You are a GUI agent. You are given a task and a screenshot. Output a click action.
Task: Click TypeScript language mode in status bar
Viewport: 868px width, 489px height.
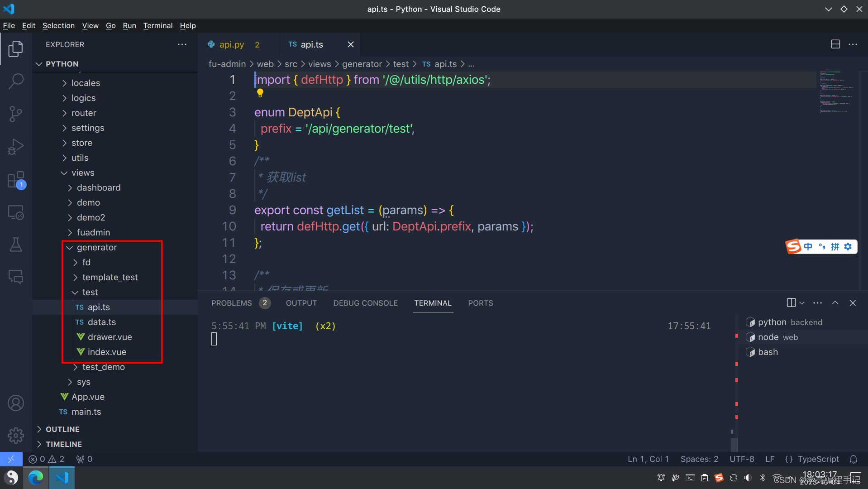(x=818, y=459)
